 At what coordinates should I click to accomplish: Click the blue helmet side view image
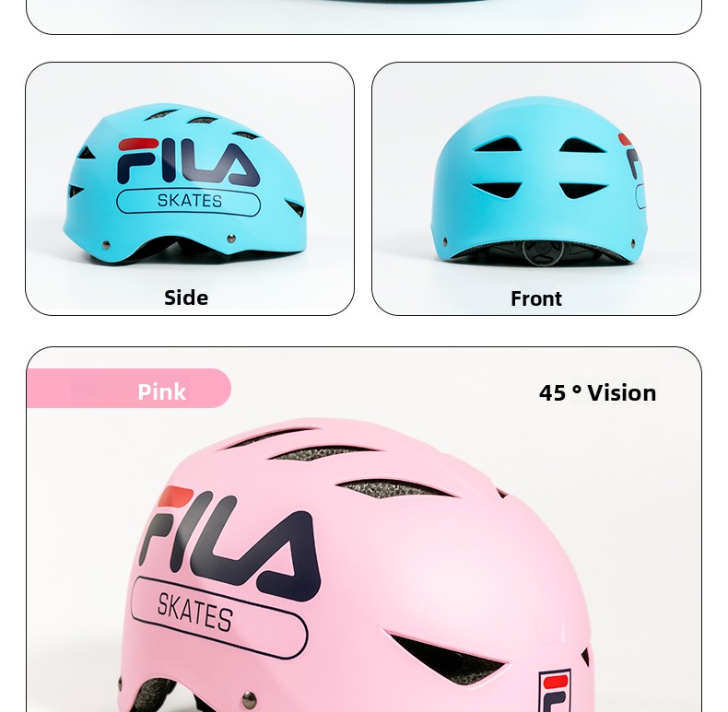184,184
